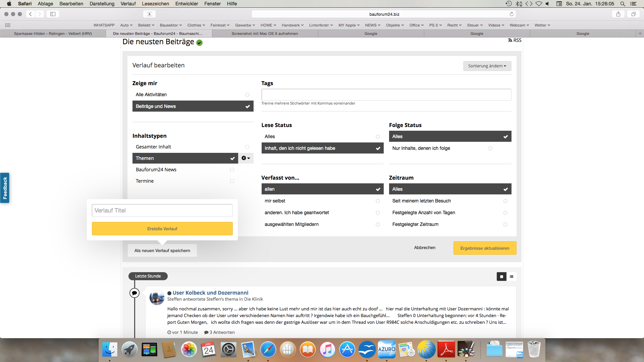Viewport: 644px width, 362px height.
Task: Switch to Screenshot mit Mac OS X tab
Action: tap(265, 34)
